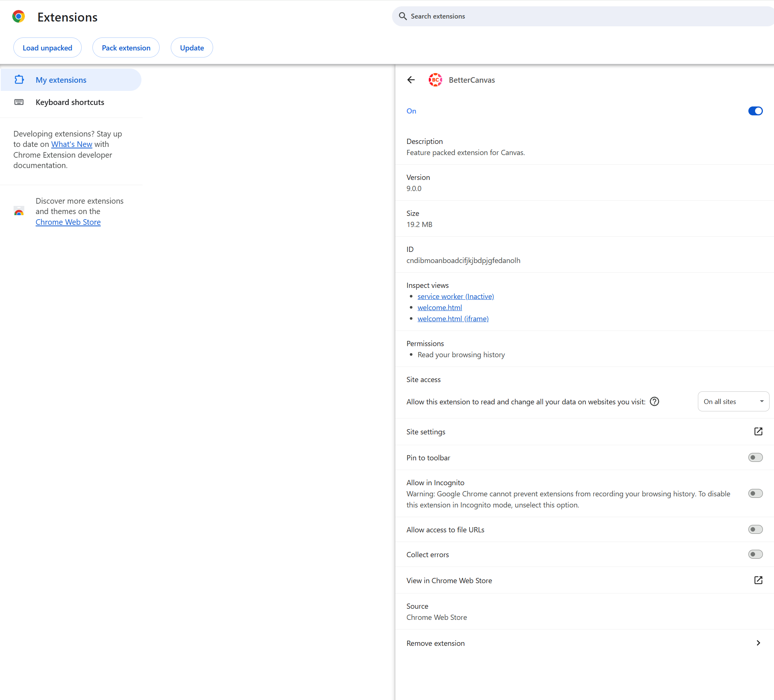Enable Allow in Incognito toggle
The image size is (774, 700).
[x=755, y=494]
